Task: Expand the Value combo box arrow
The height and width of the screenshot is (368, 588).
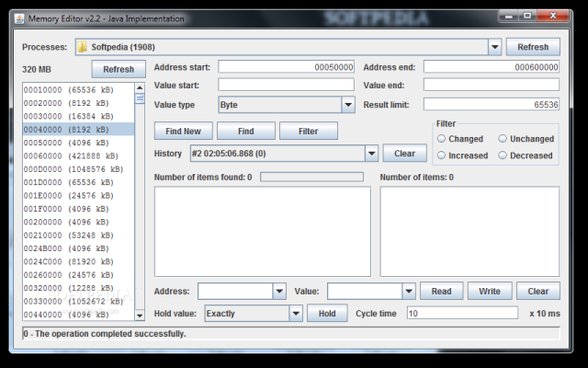Action: tap(409, 291)
